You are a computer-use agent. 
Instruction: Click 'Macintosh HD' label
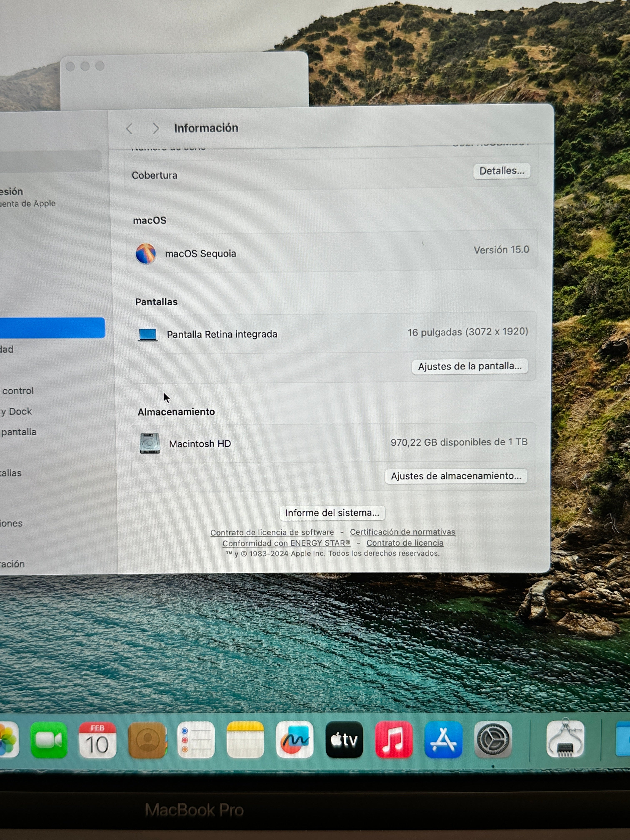point(200,444)
